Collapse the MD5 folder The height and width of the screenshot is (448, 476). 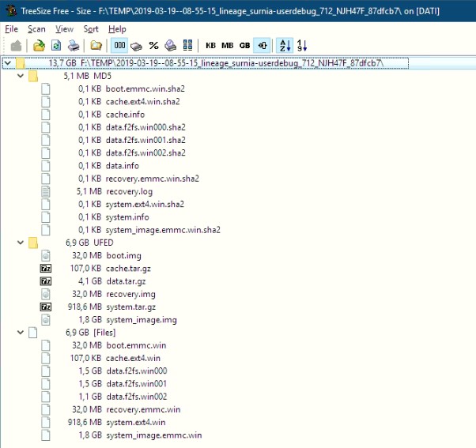(x=21, y=77)
